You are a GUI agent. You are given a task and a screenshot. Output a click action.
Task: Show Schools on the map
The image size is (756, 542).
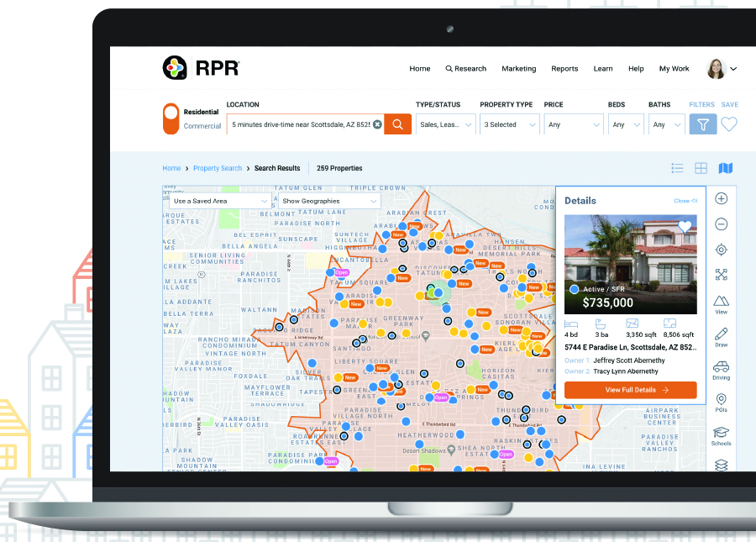(722, 436)
